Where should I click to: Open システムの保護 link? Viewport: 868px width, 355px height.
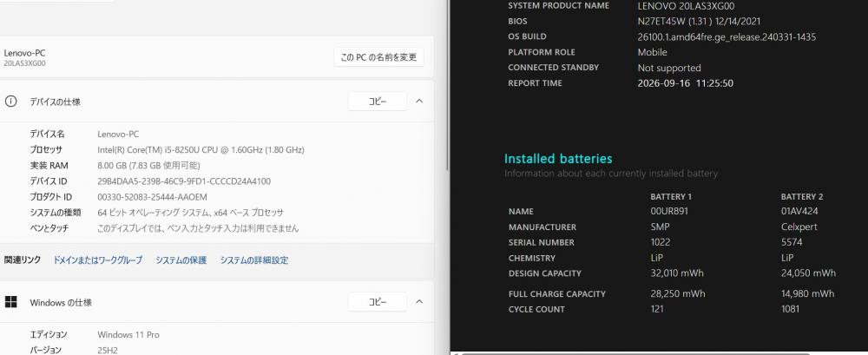(x=181, y=260)
